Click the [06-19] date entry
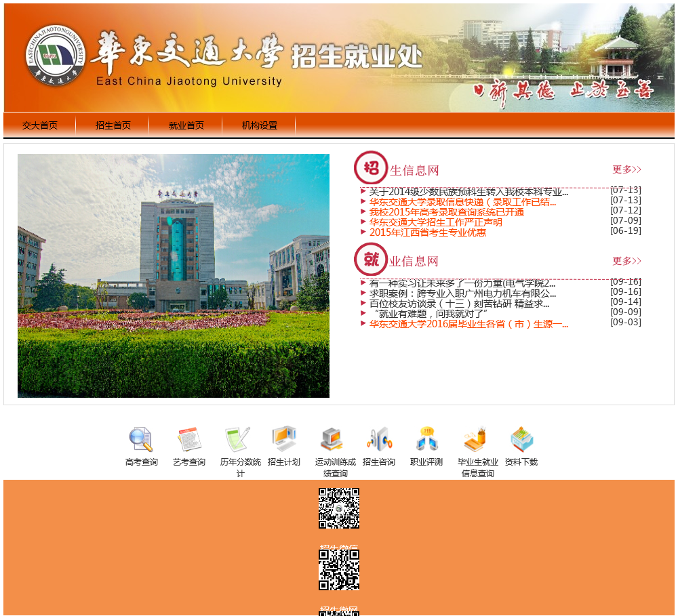678x616 pixels. tap(626, 230)
